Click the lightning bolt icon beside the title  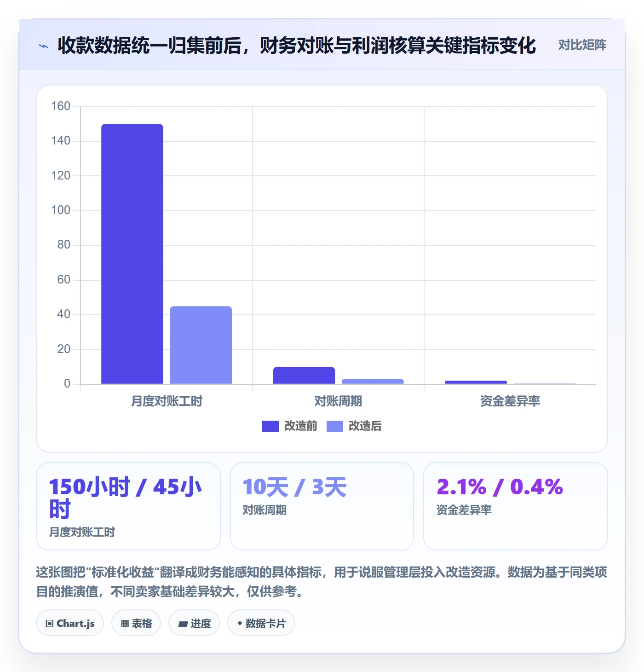pyautogui.click(x=44, y=46)
